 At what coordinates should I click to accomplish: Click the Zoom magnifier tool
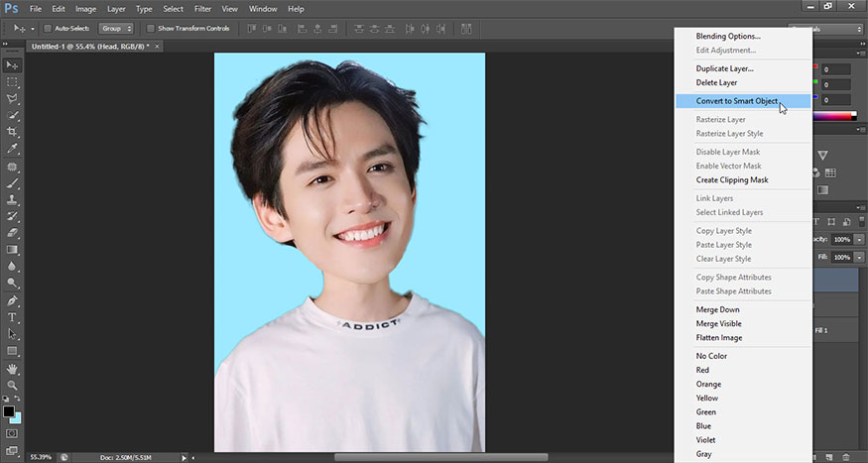point(12,384)
